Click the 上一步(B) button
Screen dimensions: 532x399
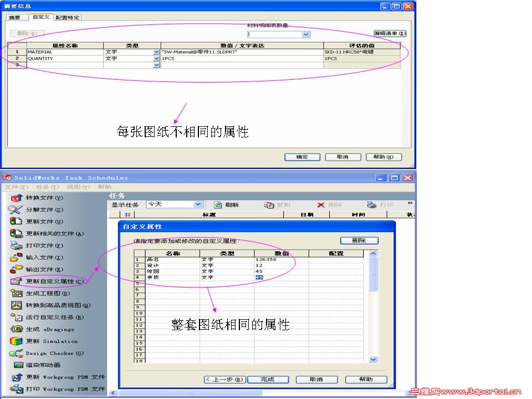pos(224,379)
